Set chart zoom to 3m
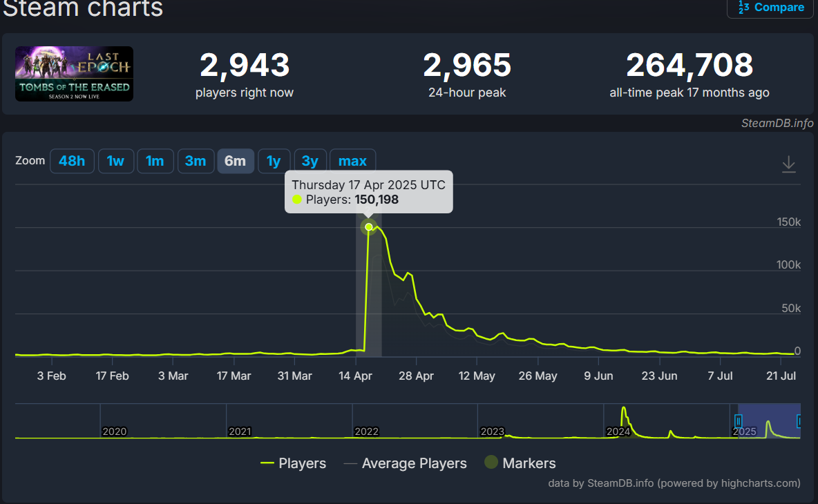Screen dimensions: 818x504 click(x=196, y=161)
